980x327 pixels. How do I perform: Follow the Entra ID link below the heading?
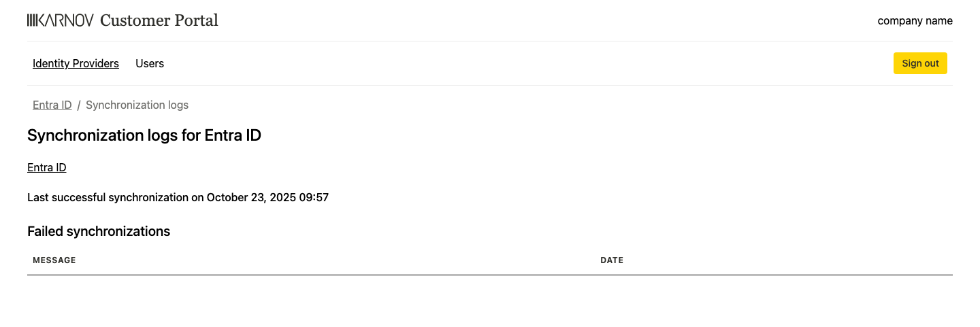tap(46, 167)
